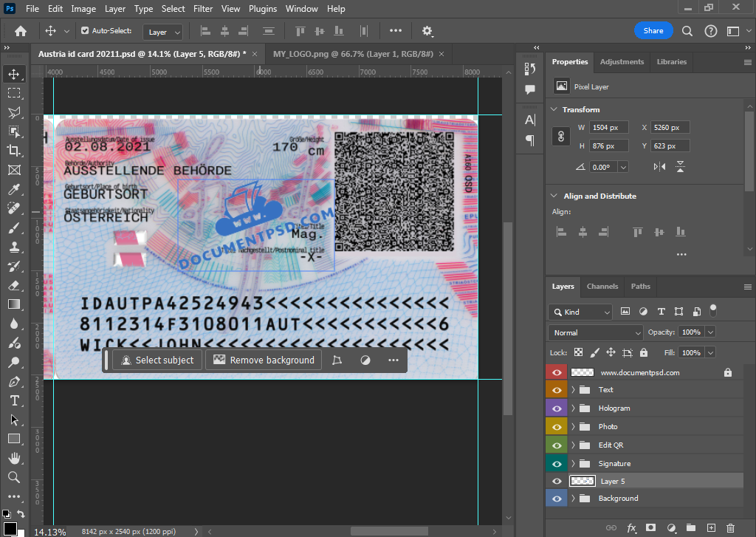The image size is (756, 537).
Task: Click the rotation angle input field
Action: [x=604, y=167]
